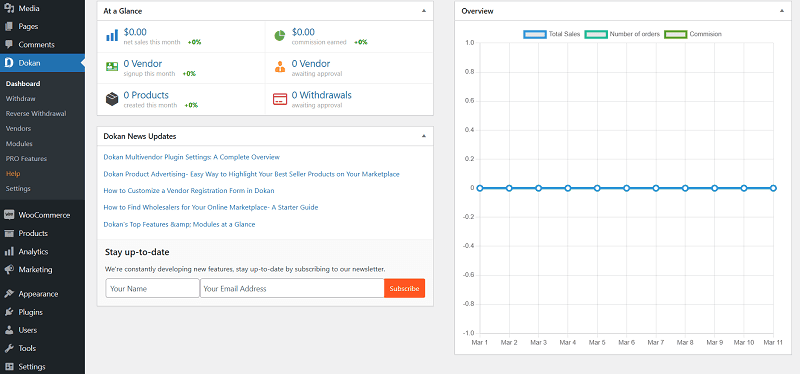Click the red withdrawals card icon
Image resolution: width=800 pixels, height=374 pixels.
pyautogui.click(x=280, y=98)
